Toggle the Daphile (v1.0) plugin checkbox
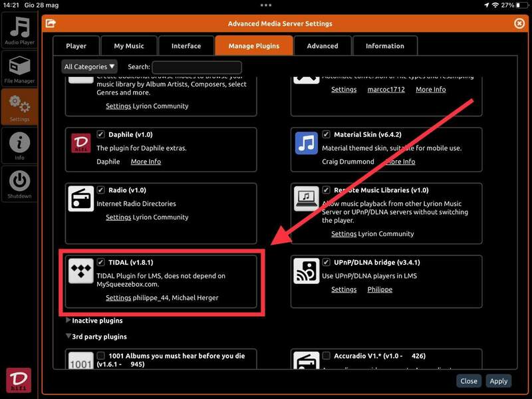532x399 pixels. point(101,134)
